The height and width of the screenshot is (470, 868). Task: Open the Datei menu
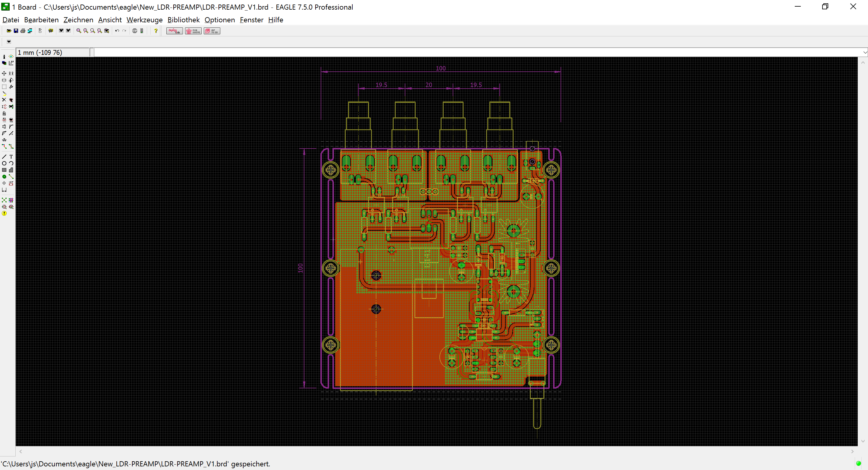11,20
